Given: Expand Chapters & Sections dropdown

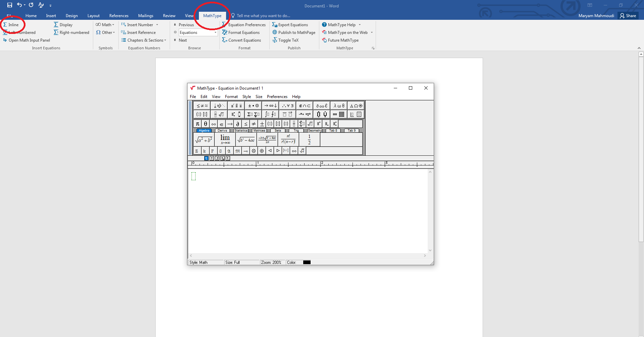Looking at the screenshot, I should [x=144, y=40].
